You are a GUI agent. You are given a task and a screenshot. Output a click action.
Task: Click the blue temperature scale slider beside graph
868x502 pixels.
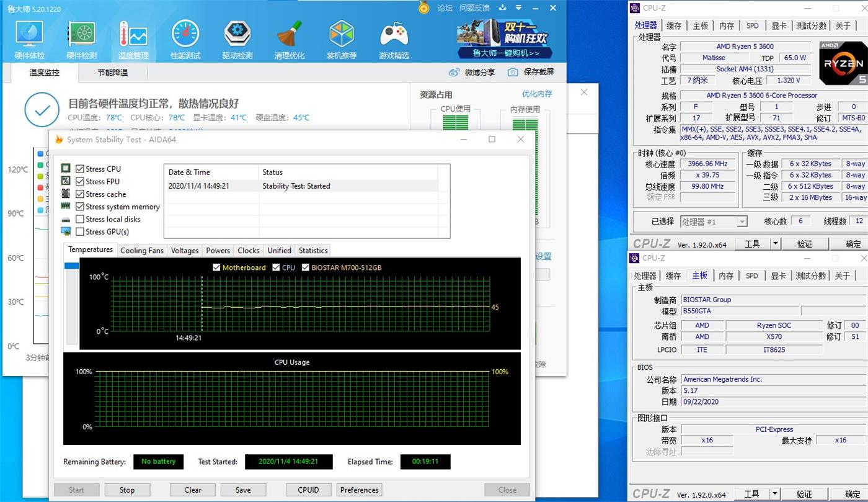72,266
